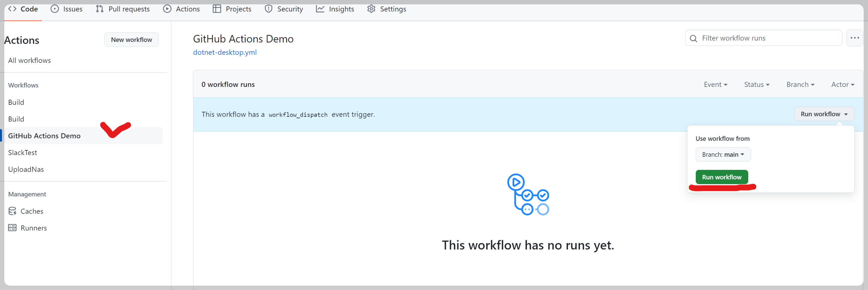Screen dimensions: 868x290
Task: Click the Pull requests branch icon
Action: click(100, 9)
